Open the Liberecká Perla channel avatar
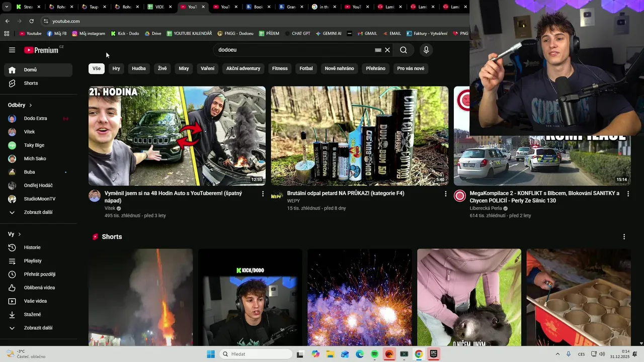Image resolution: width=644 pixels, height=362 pixels. pos(460,196)
